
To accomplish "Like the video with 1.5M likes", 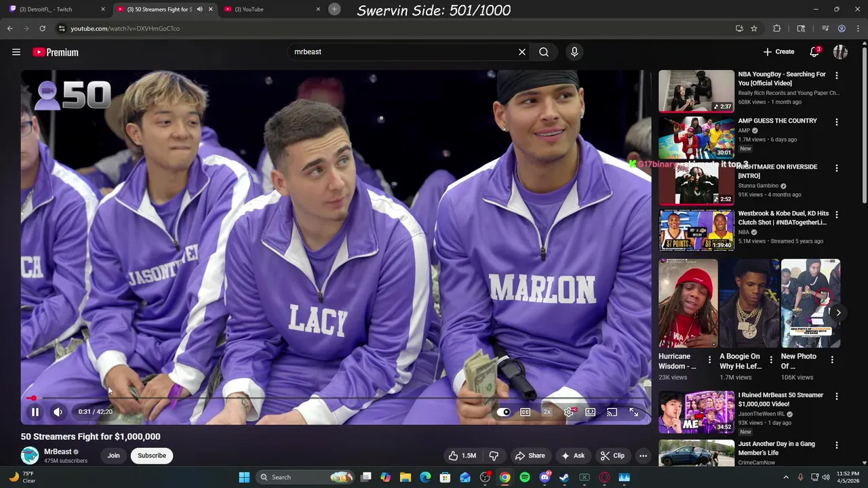I will [x=462, y=455].
